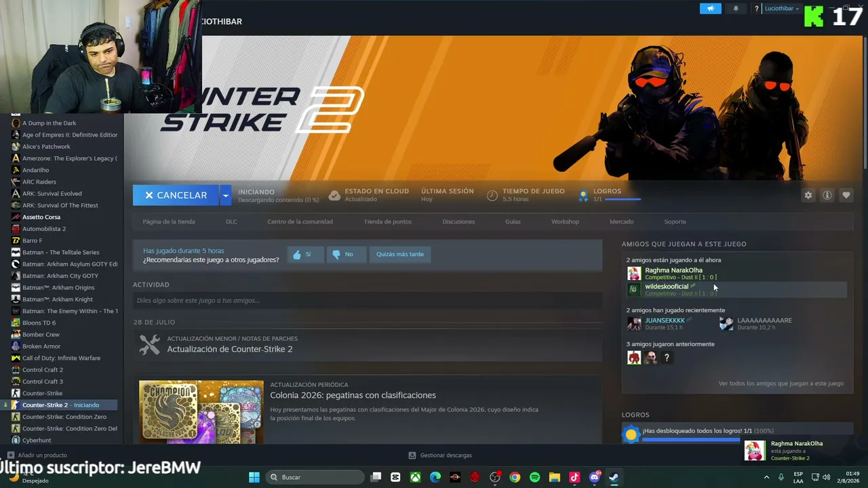
Task: Open Spotify from the taskbar
Action: (x=534, y=477)
